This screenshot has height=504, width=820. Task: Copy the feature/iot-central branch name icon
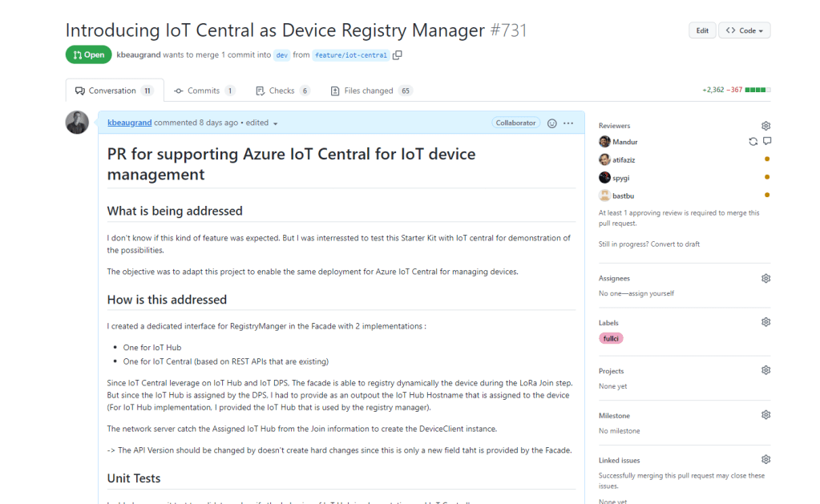[x=398, y=55]
